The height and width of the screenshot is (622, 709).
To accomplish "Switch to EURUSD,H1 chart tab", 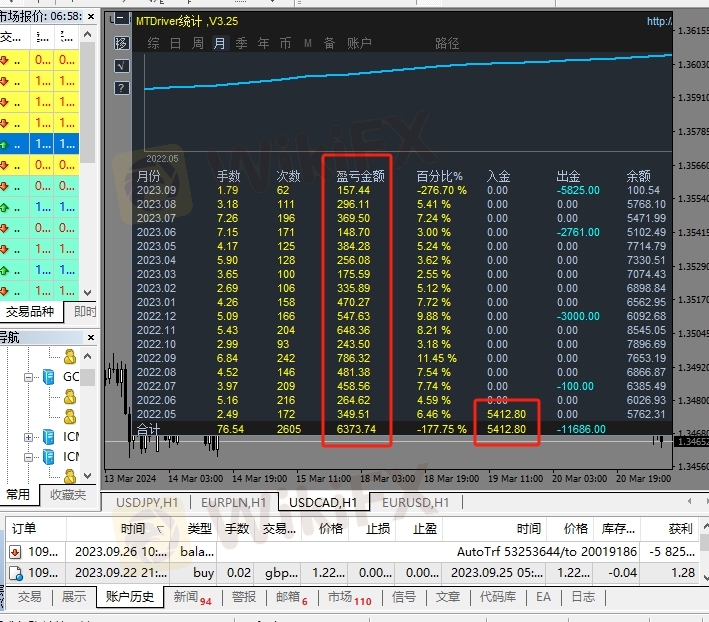I will [x=416, y=503].
